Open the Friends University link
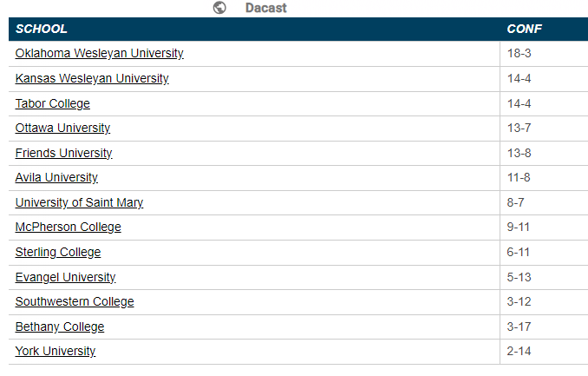588x376 pixels. (64, 154)
